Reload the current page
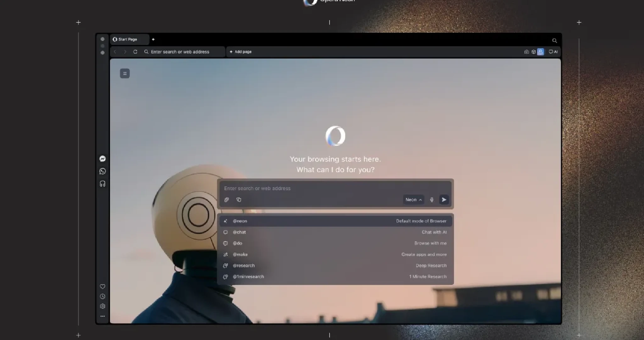 point(135,52)
